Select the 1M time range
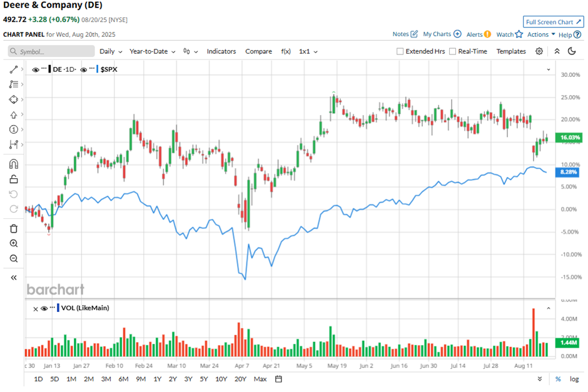This screenshot has height=392, width=588. tap(71, 379)
